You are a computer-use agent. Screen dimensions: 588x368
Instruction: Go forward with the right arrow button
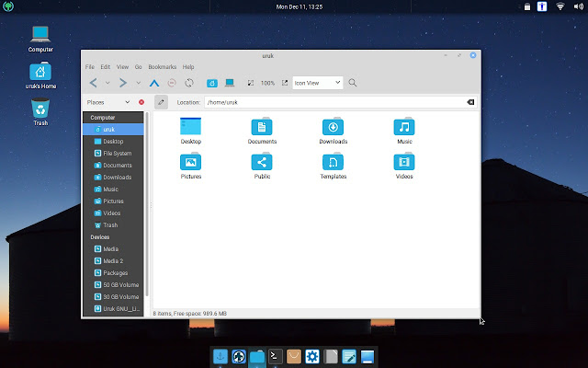(x=122, y=83)
